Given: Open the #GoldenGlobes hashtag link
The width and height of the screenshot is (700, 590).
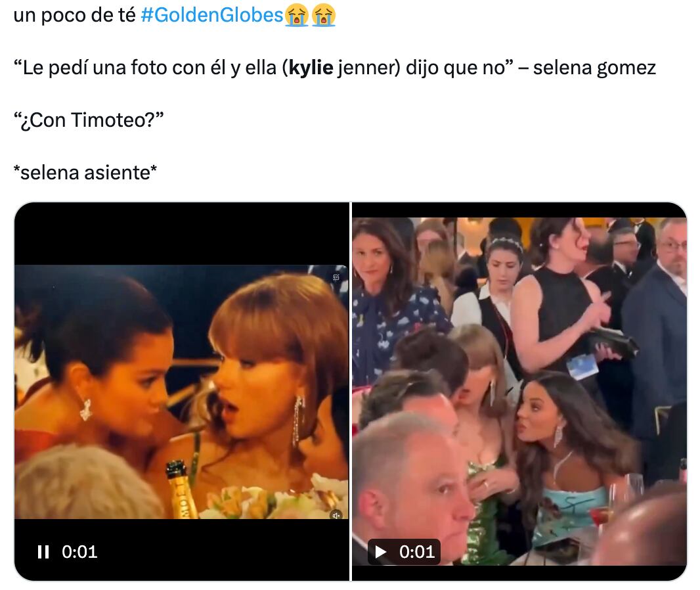Looking at the screenshot, I should tap(212, 15).
